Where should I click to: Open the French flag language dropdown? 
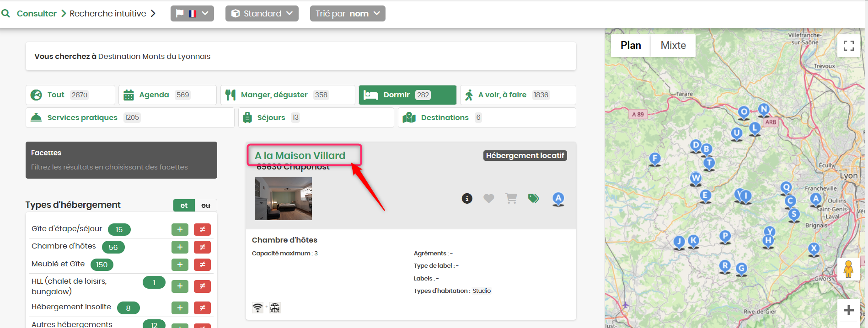192,14
